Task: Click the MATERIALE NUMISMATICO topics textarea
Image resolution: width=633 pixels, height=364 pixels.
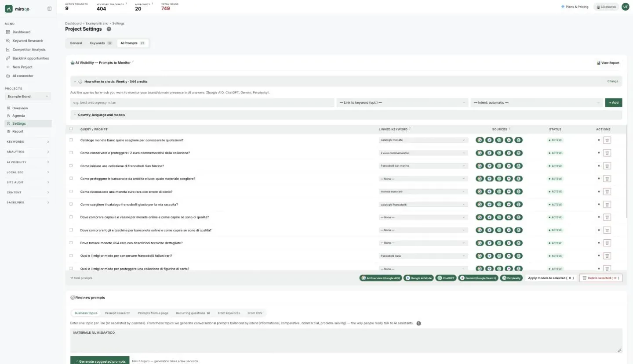Action: (x=346, y=340)
